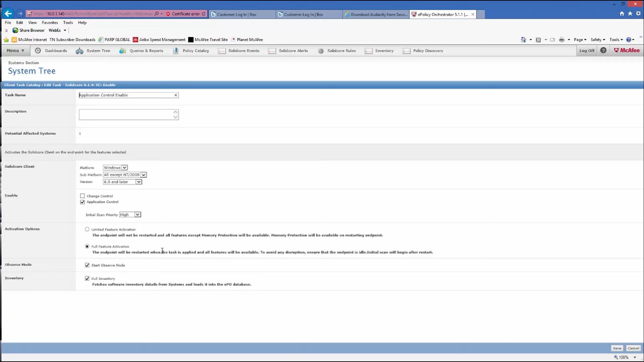The image size is (644, 362).
Task: Uncheck Start Observe Mode checkbox
Action: [x=87, y=265]
